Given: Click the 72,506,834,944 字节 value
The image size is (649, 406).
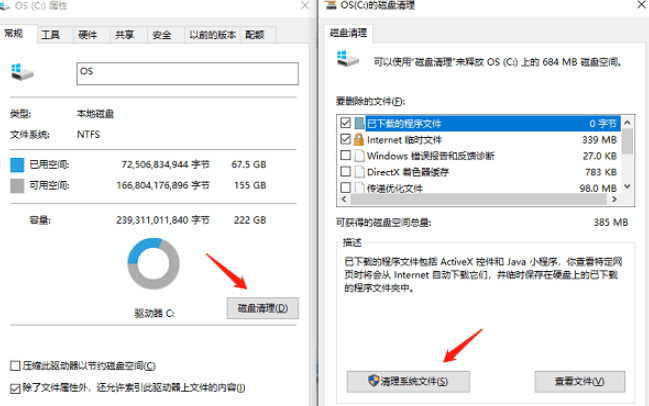Looking at the screenshot, I should click(x=166, y=165).
